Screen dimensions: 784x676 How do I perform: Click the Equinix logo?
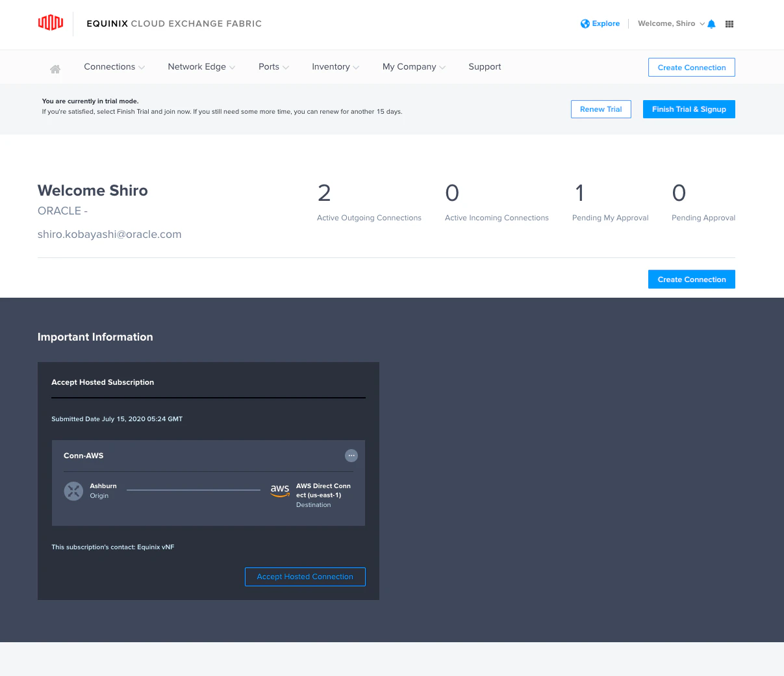[x=51, y=23]
